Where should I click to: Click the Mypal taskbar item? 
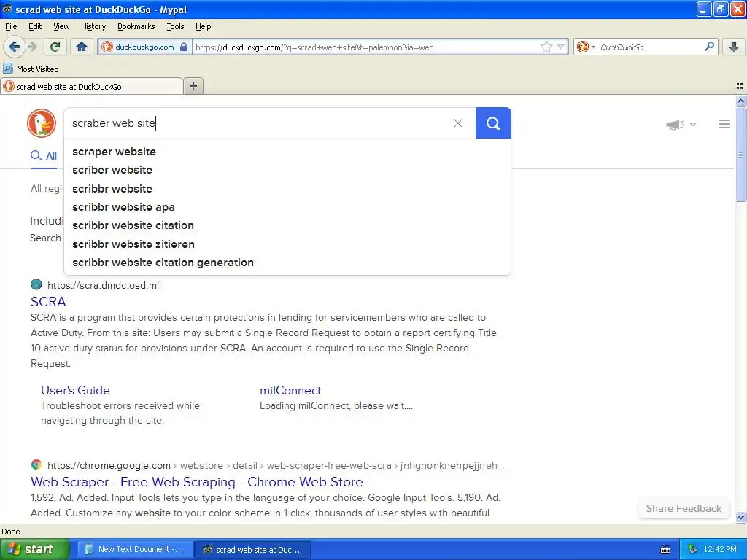pyautogui.click(x=252, y=550)
